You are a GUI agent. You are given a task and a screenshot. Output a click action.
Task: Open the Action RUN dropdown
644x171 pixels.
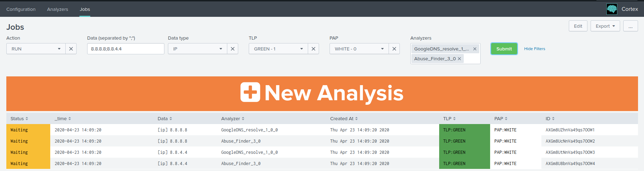click(36, 49)
